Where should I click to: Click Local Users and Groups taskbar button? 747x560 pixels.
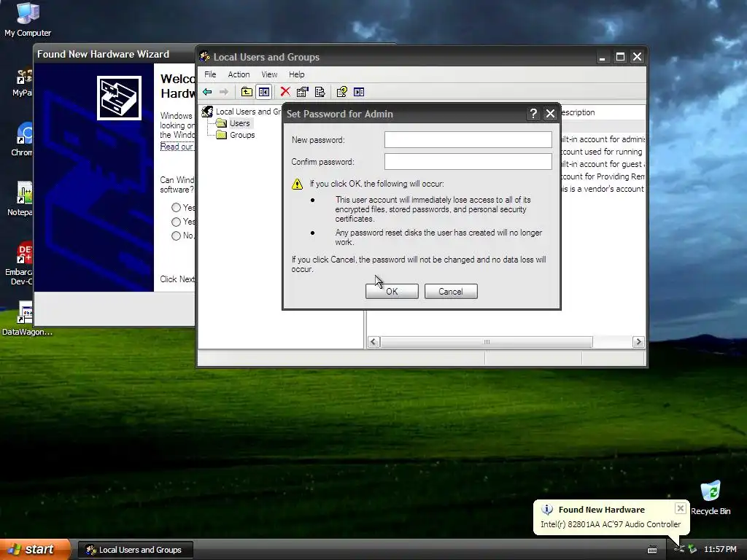[135, 550]
